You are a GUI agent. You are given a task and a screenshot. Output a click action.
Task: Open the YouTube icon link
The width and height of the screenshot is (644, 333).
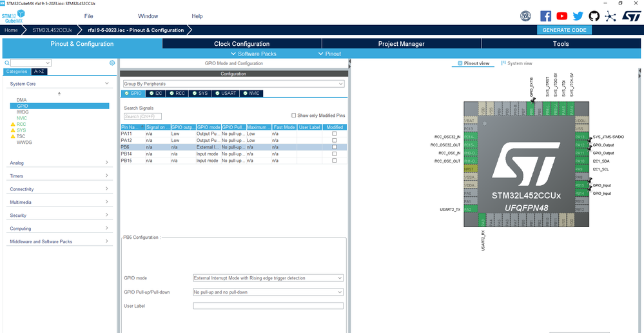562,16
